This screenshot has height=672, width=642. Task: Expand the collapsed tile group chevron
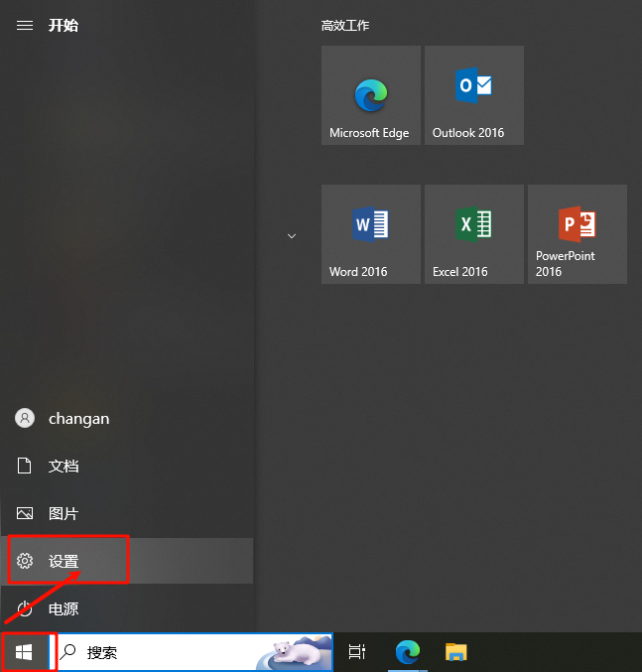[x=292, y=236]
